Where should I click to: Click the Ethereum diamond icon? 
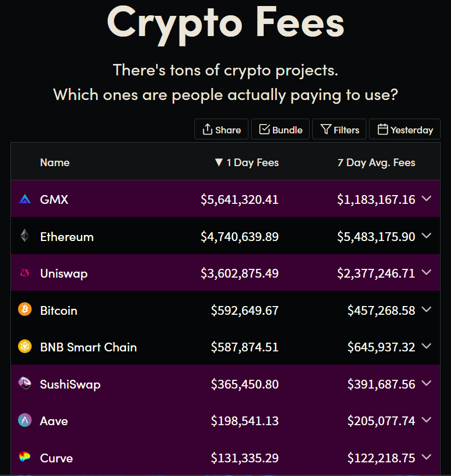(25, 236)
